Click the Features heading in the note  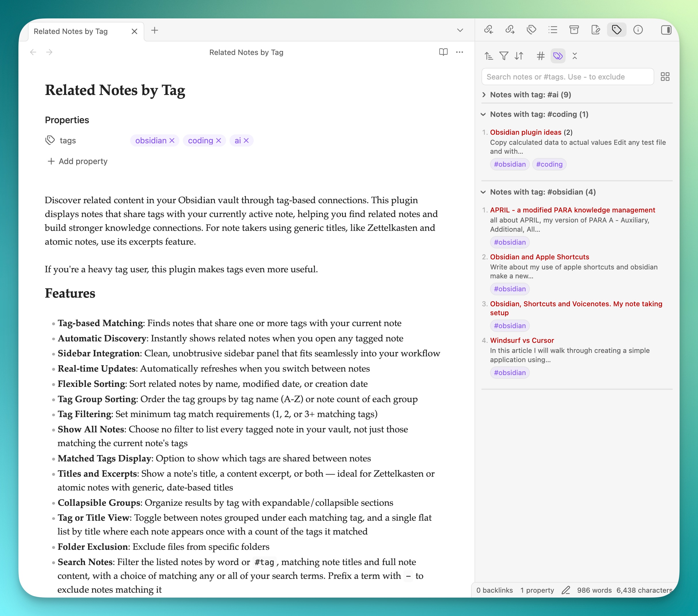pos(70,294)
